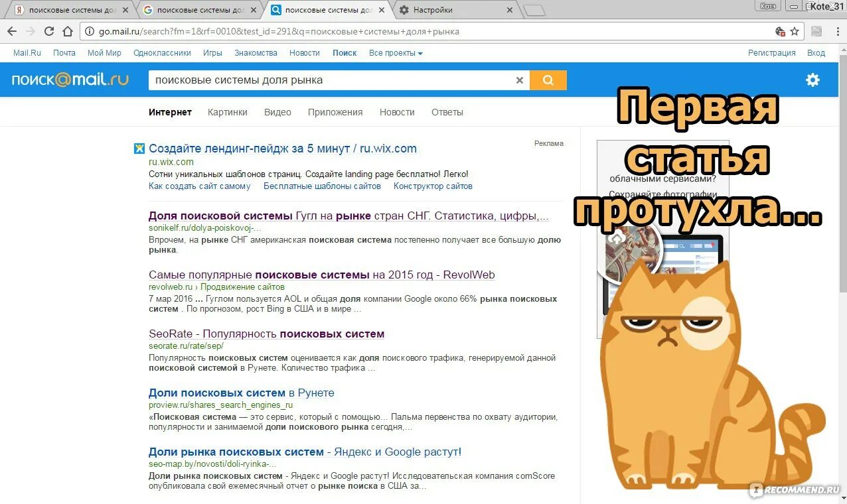The width and height of the screenshot is (847, 504).
Task: Open the Яндекс и Google растут result
Action: [x=305, y=452]
